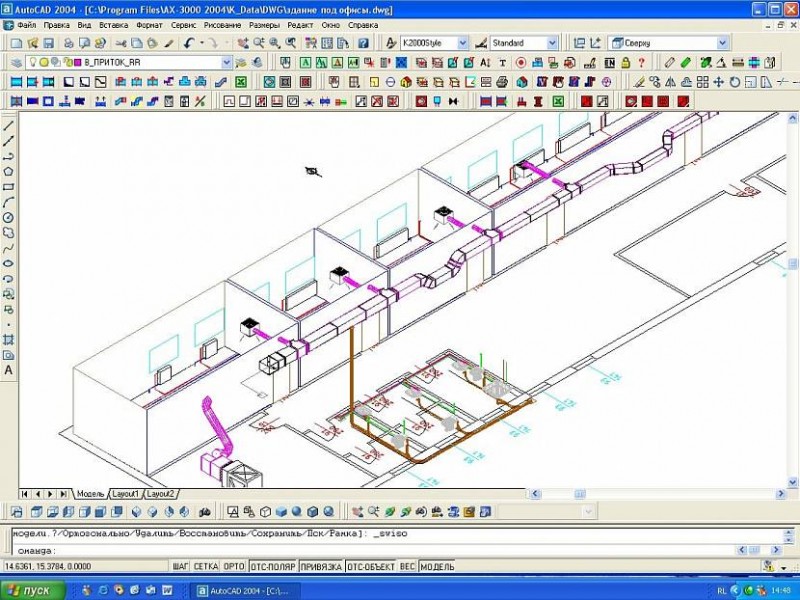Select the Circle draw tool
800x600 pixels.
(9, 217)
